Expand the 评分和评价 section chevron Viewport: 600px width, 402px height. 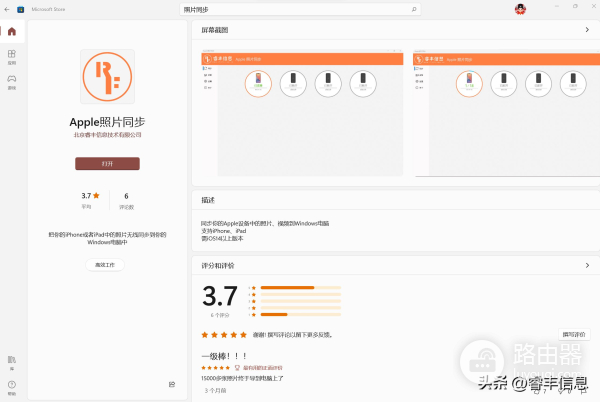tap(587, 265)
